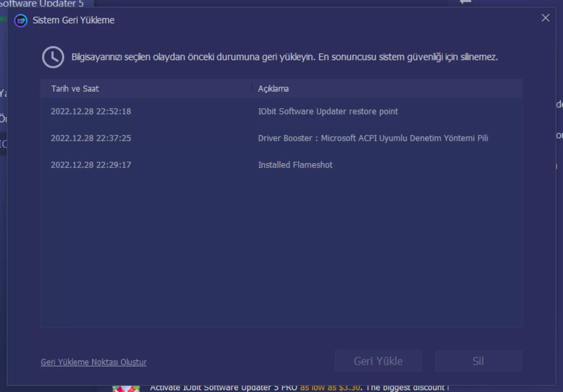Open the Geri Yükleme Noktası Oluştur link
Screen dimensions: 563x392
point(94,362)
